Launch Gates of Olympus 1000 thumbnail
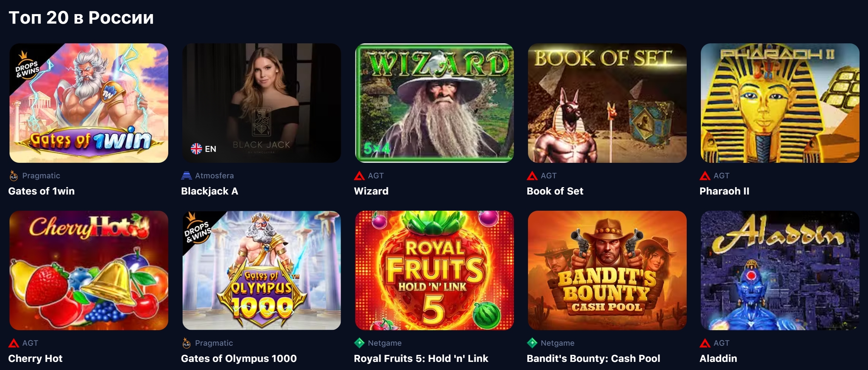The height and width of the screenshot is (370, 868). 261,270
